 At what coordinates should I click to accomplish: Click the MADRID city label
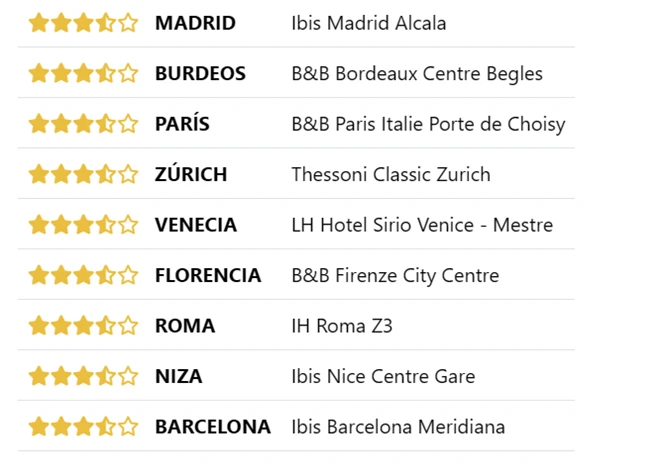[x=195, y=23]
